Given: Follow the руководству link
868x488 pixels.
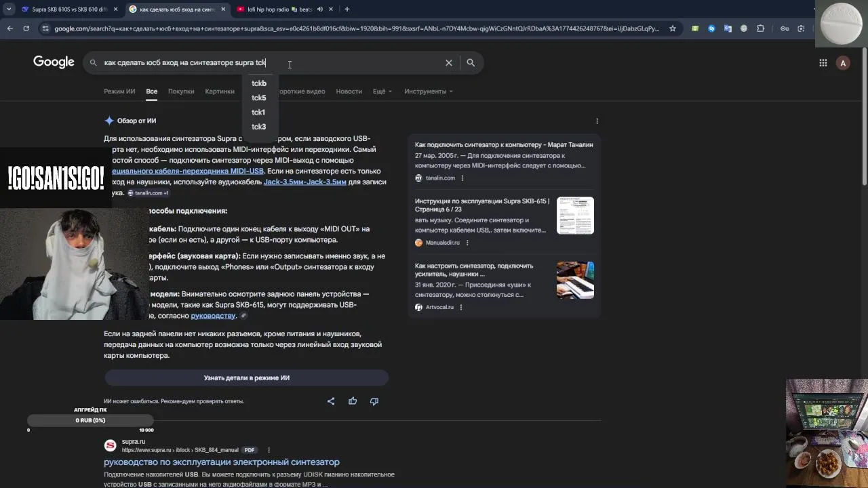Looking at the screenshot, I should click(x=213, y=316).
